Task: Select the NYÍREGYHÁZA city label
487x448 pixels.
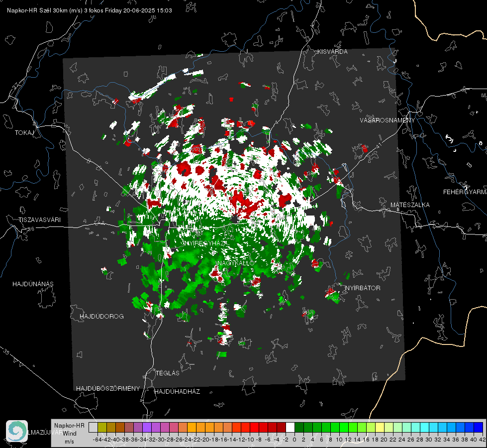Action: pos(206,243)
